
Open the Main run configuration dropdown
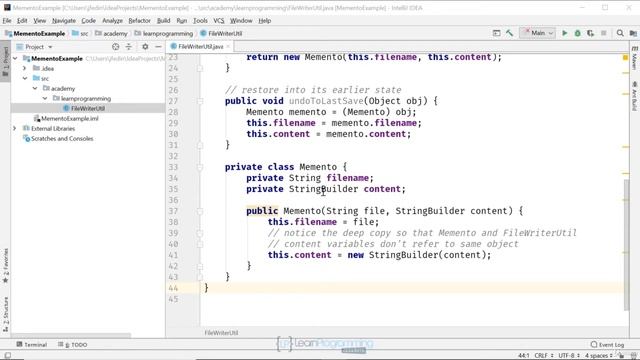pyautogui.click(x=538, y=33)
